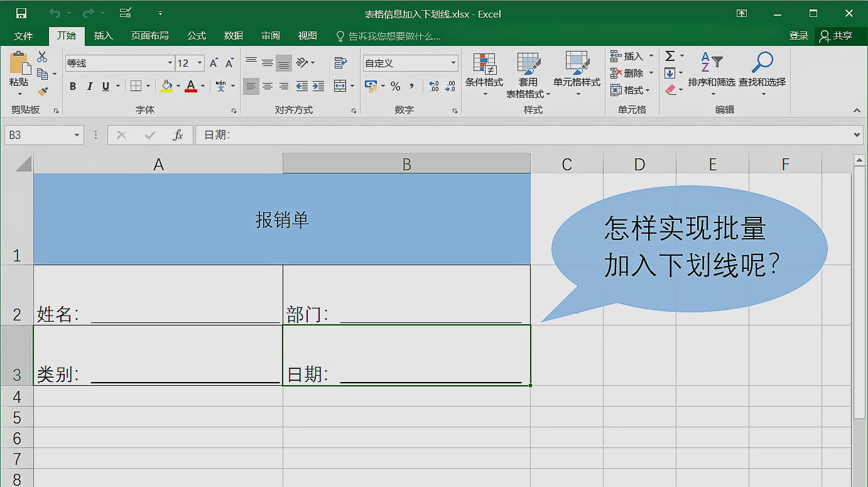Click the accounting number format icon
The width and height of the screenshot is (868, 487).
point(371,86)
